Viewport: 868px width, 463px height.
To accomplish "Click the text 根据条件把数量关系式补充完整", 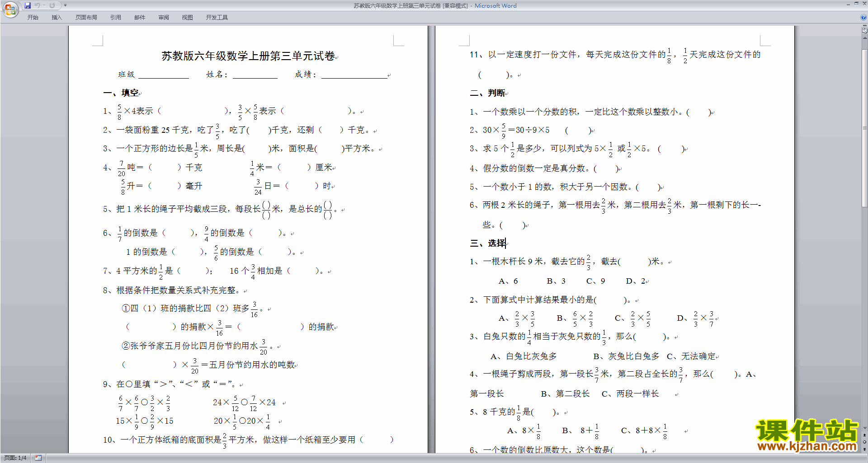I will point(179,290).
